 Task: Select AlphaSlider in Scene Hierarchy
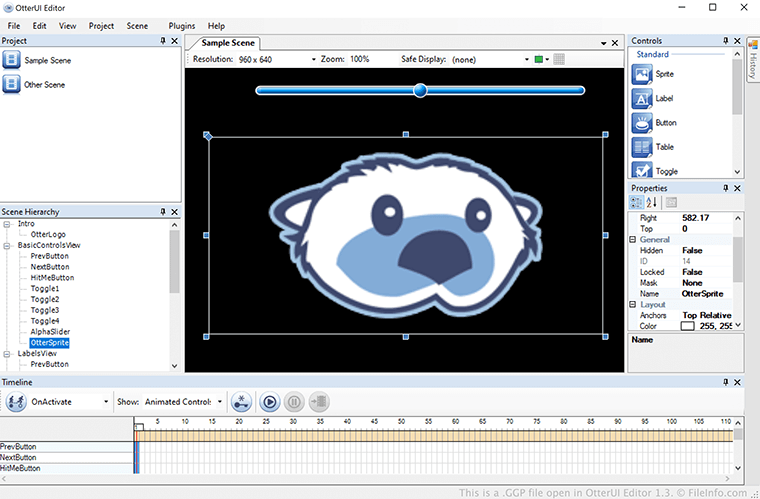pyautogui.click(x=51, y=332)
